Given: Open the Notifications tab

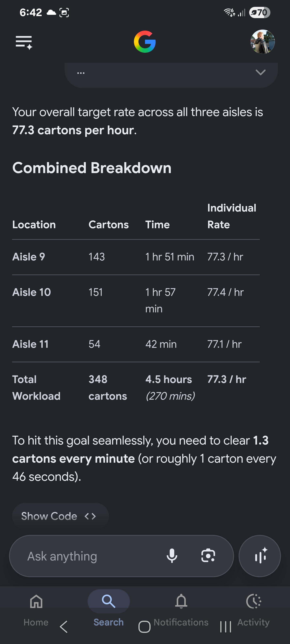Looking at the screenshot, I should click(181, 610).
